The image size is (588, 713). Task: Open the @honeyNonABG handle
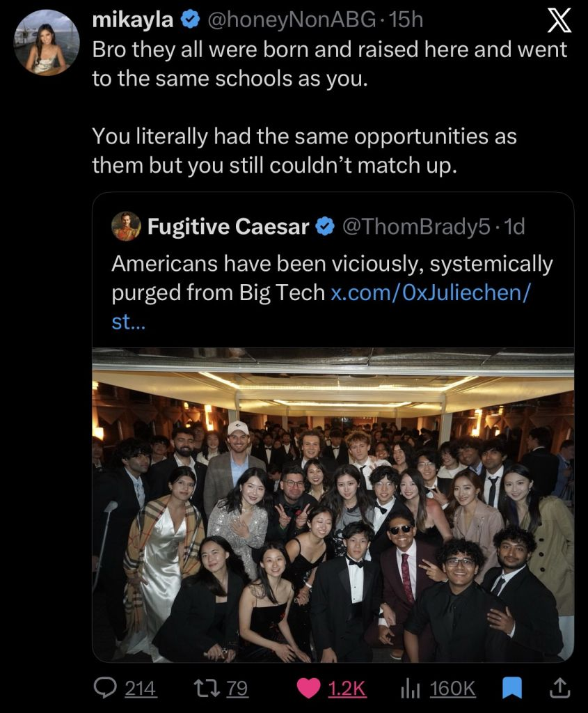pos(292,20)
